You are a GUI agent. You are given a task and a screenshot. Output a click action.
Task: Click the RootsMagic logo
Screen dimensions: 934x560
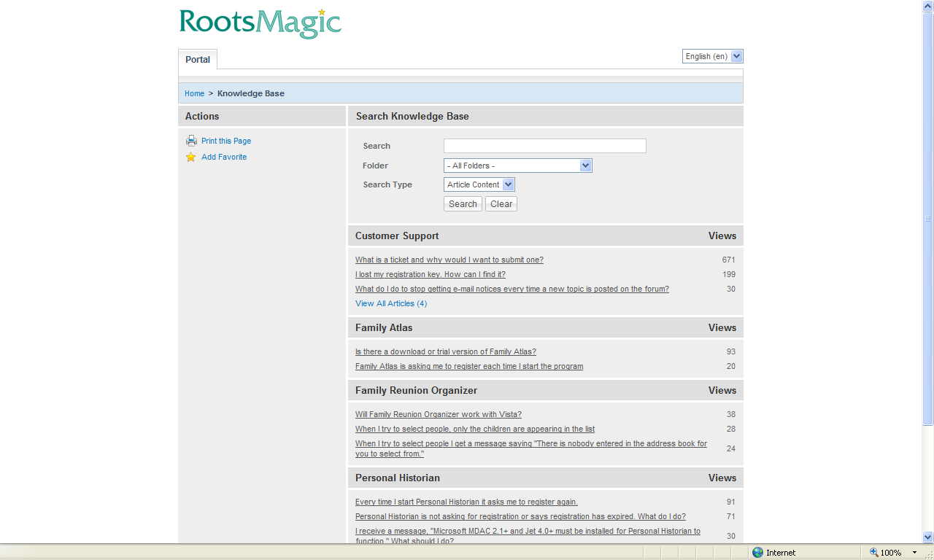(260, 23)
